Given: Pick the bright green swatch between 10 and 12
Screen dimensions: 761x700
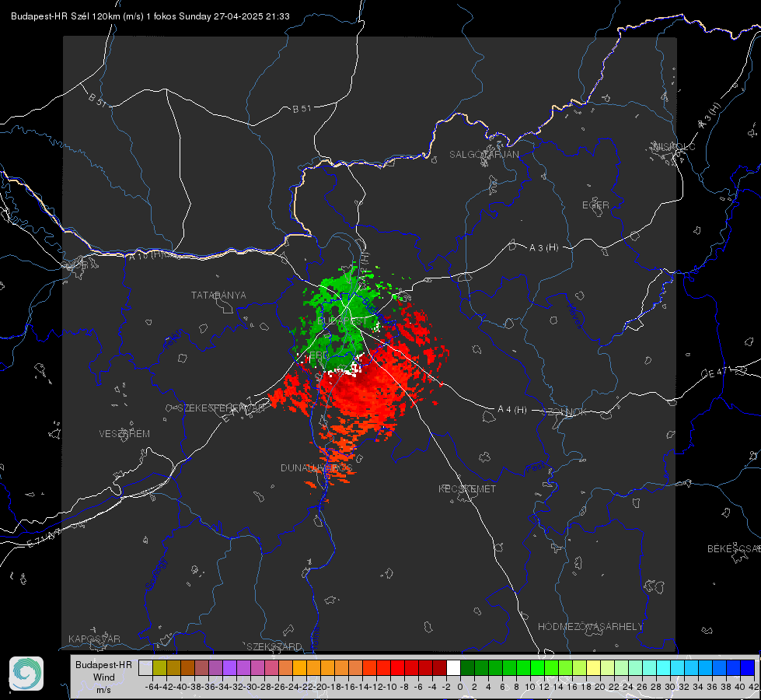Looking at the screenshot, I should (537, 667).
